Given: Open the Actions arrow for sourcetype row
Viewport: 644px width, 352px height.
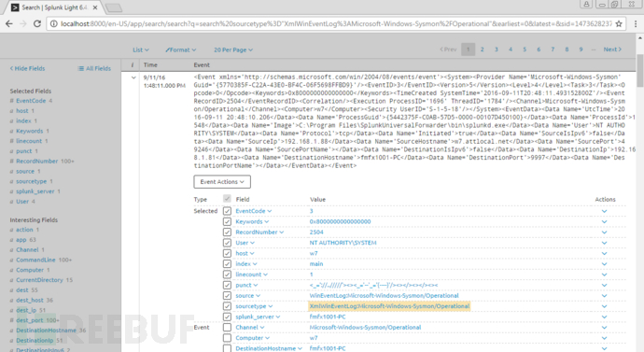Looking at the screenshot, I should click(x=604, y=306).
